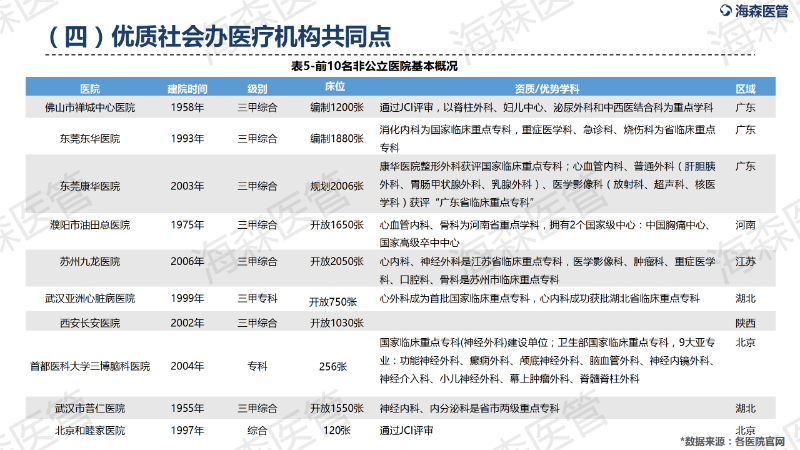Select hospital name 西安长安医院
800x450 pixels.
[x=90, y=323]
